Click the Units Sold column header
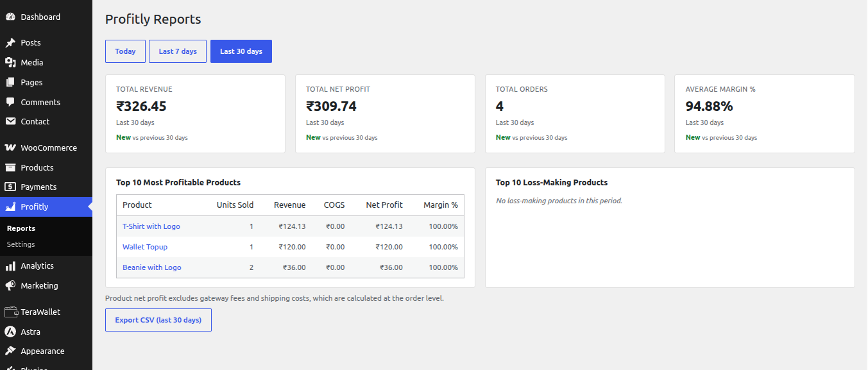The height and width of the screenshot is (370, 868). [235, 205]
